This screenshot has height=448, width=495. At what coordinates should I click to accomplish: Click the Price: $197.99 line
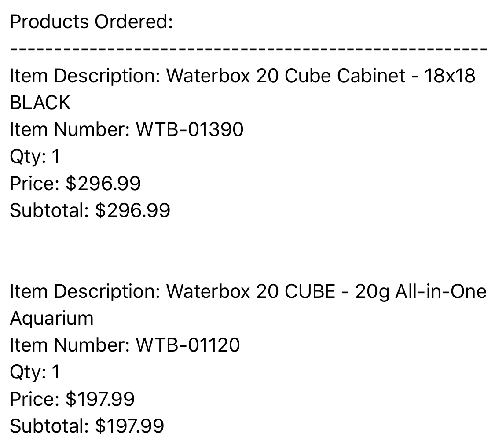tap(72, 399)
